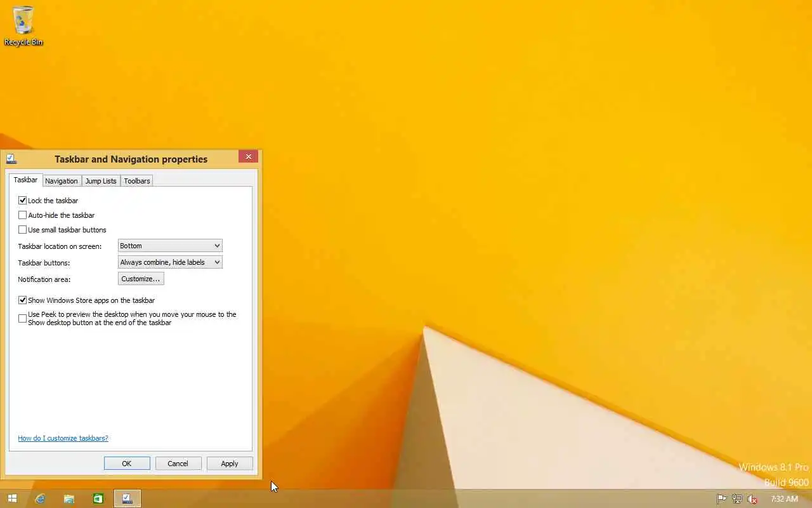812x508 pixels.
Task: Click the Windows Start button
Action: (x=11, y=498)
